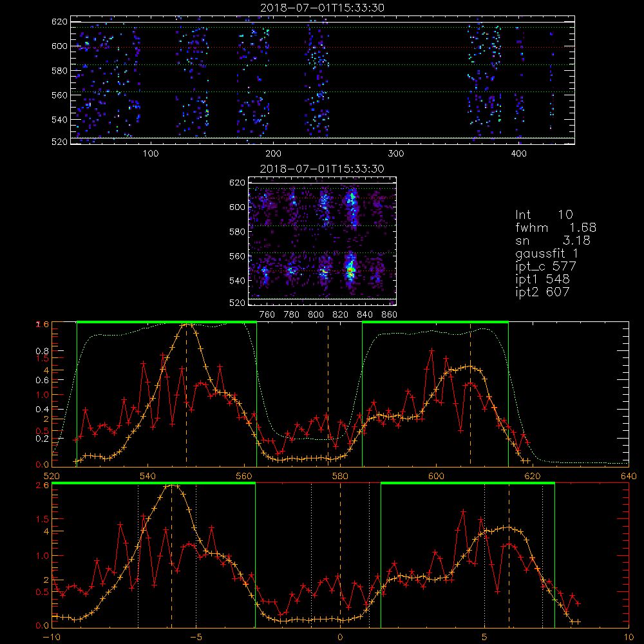Viewport: 644px width, 644px height.
Task: Click the dashed orange line at 548 in profile plot
Action: pyautogui.click(x=187, y=394)
